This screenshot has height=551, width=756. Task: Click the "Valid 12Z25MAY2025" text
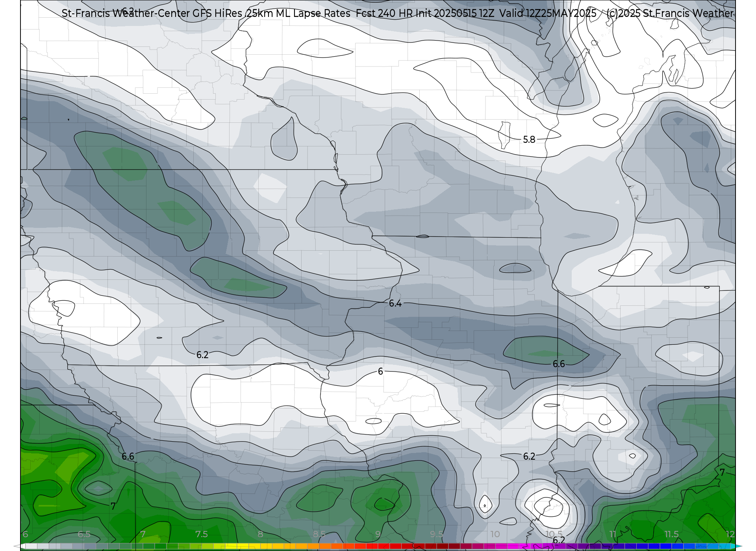(548, 13)
